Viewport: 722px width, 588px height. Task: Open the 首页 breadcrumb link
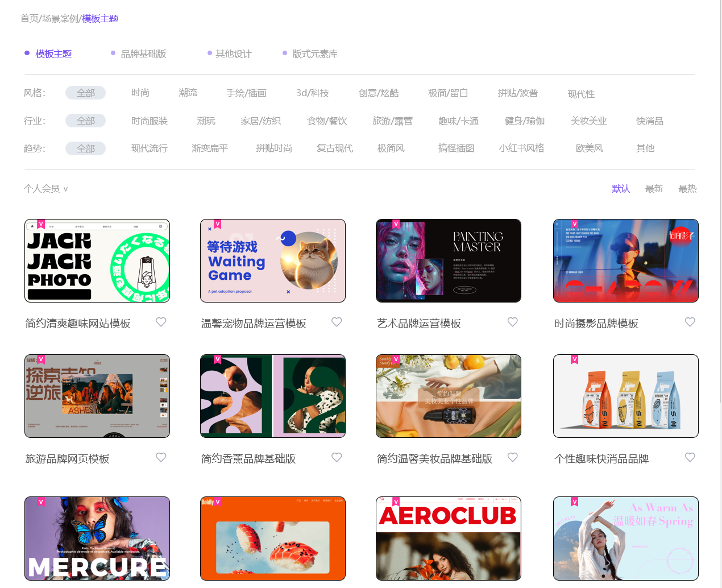(28, 18)
